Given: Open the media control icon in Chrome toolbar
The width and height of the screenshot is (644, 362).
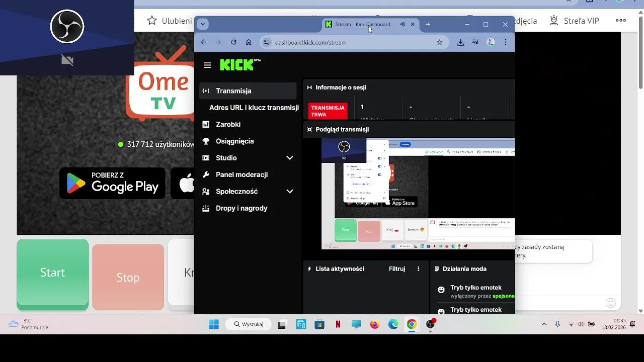Looking at the screenshot, I should 475,43.
